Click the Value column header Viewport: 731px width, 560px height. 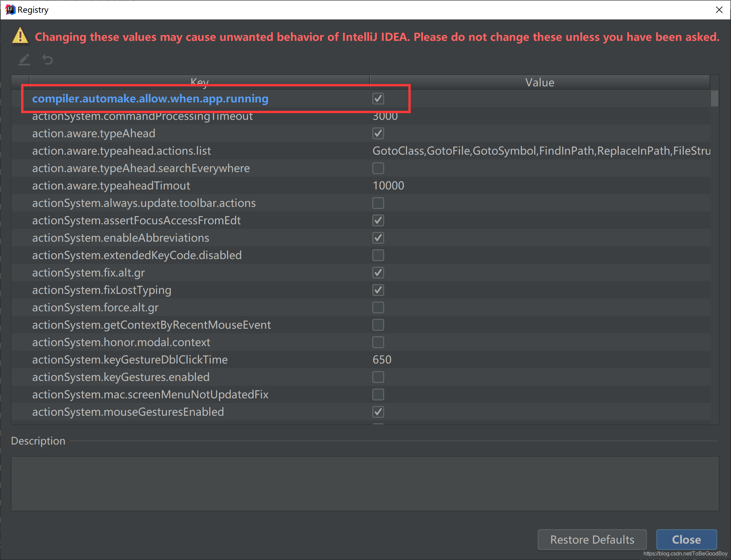pos(539,82)
